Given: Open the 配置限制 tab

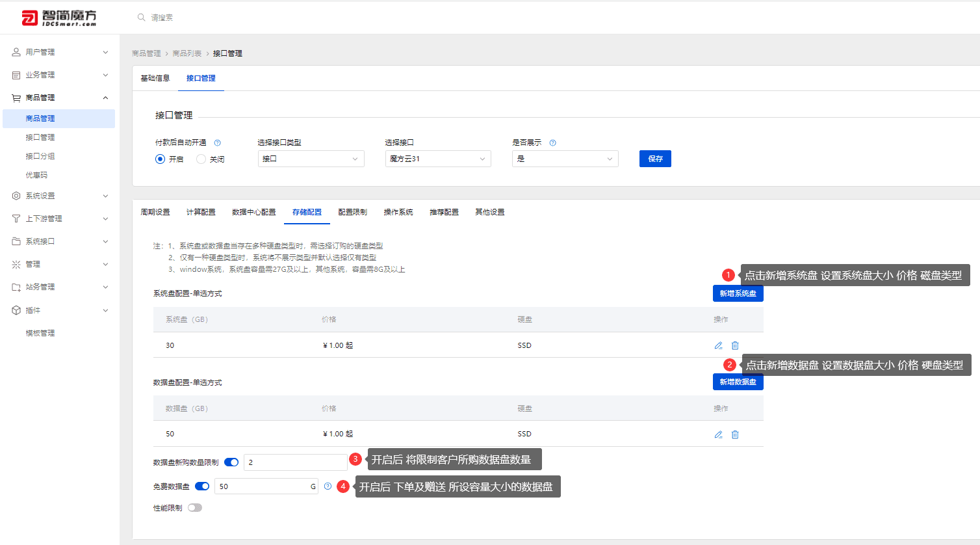Looking at the screenshot, I should coord(353,212).
